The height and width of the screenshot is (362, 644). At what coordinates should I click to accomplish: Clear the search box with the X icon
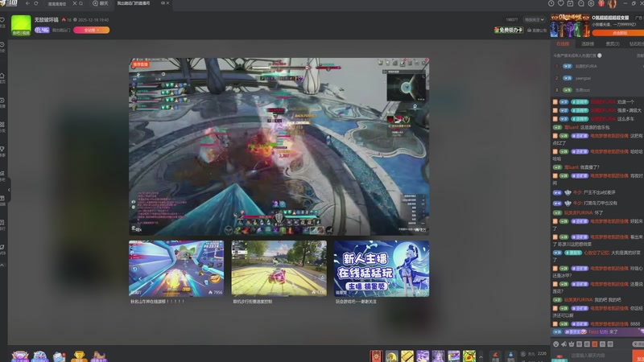point(74,3)
